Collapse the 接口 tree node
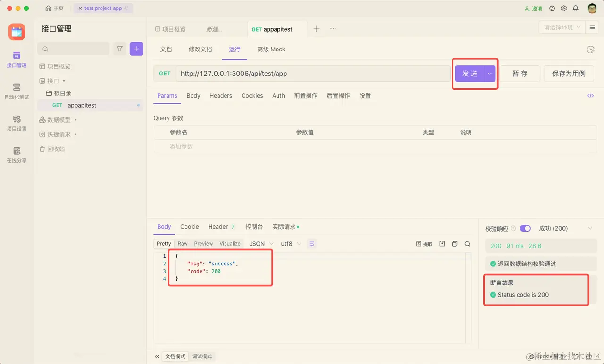The height and width of the screenshot is (364, 604). tap(64, 81)
